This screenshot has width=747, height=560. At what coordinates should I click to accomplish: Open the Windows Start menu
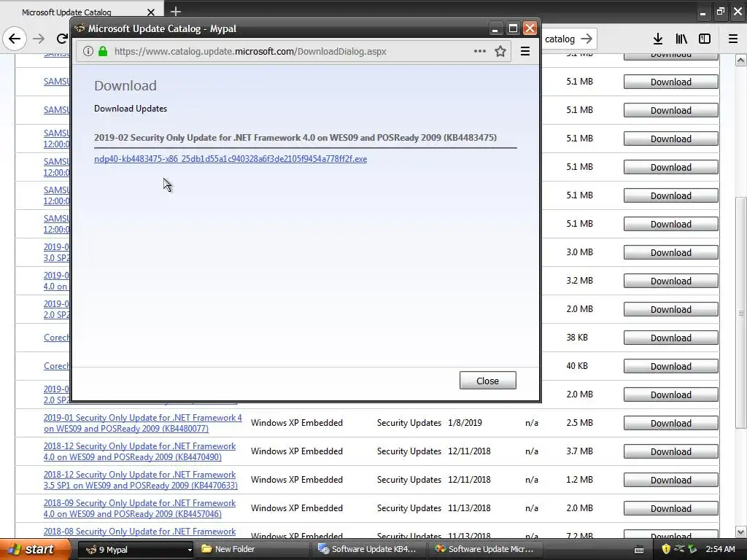coord(35,549)
